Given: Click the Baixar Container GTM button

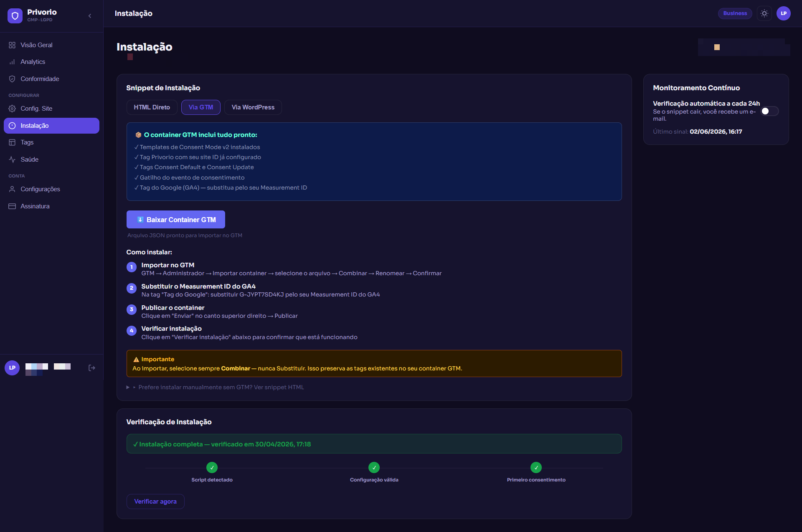Looking at the screenshot, I should (x=176, y=220).
